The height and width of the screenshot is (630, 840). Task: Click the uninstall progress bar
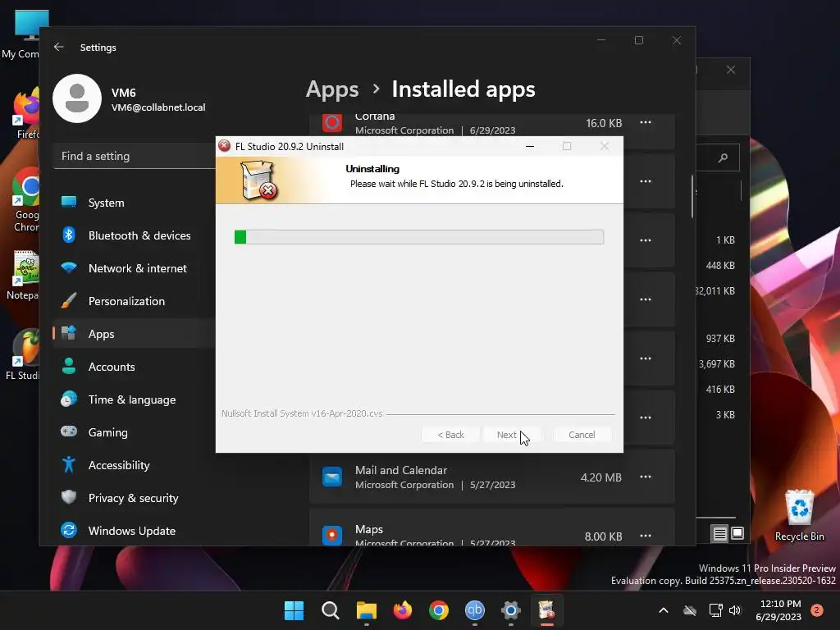click(419, 237)
